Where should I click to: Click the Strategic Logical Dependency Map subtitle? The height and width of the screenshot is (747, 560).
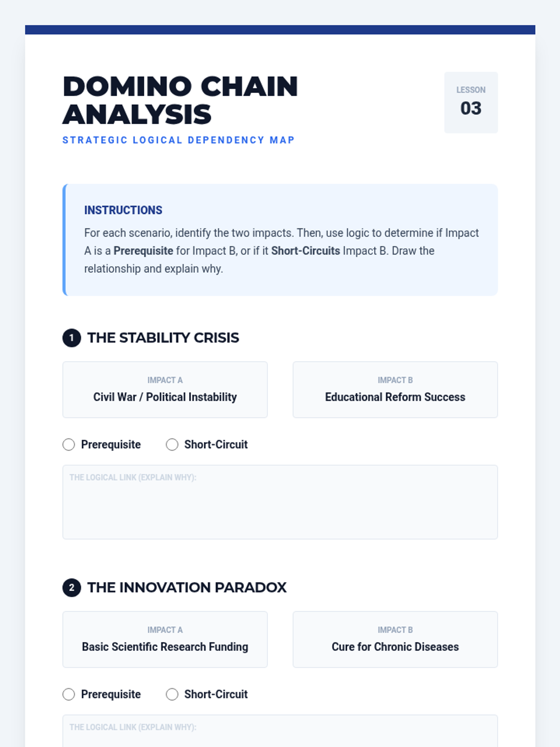[x=179, y=140]
